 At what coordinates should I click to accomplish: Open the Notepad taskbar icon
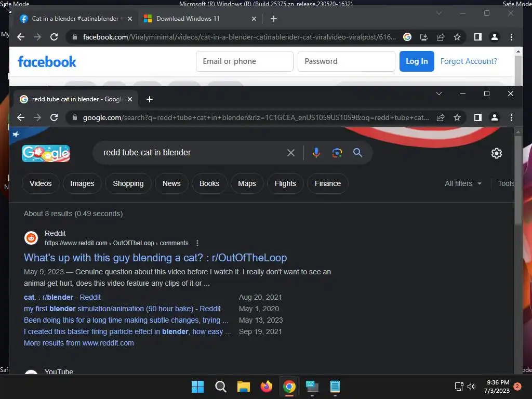pos(335,387)
